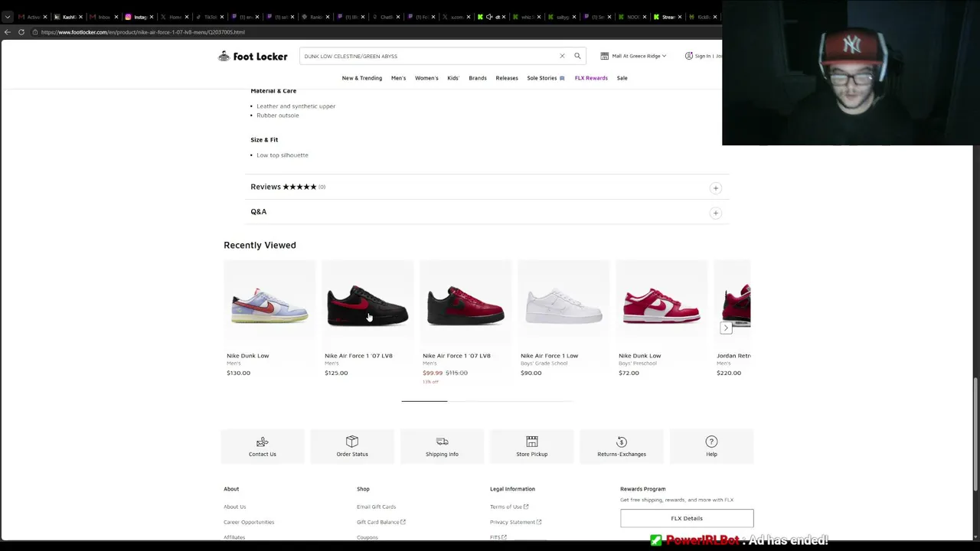Open the black and red Air Force 1 thumbnail
980x551 pixels.
367,305
